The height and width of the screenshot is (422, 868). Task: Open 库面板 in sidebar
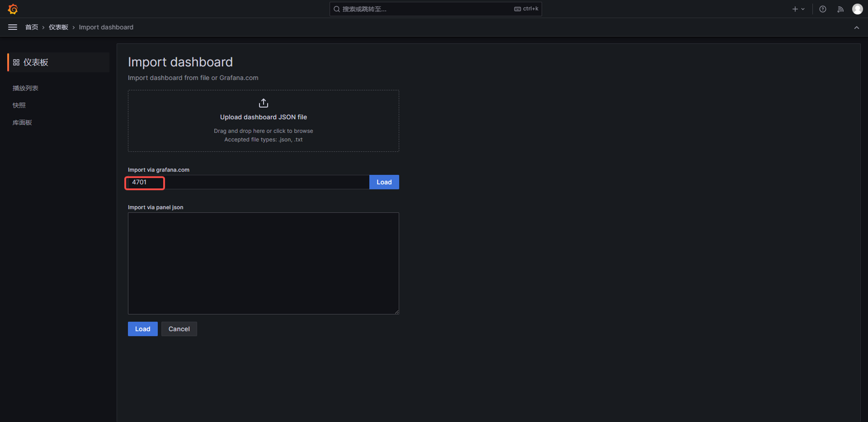[22, 122]
